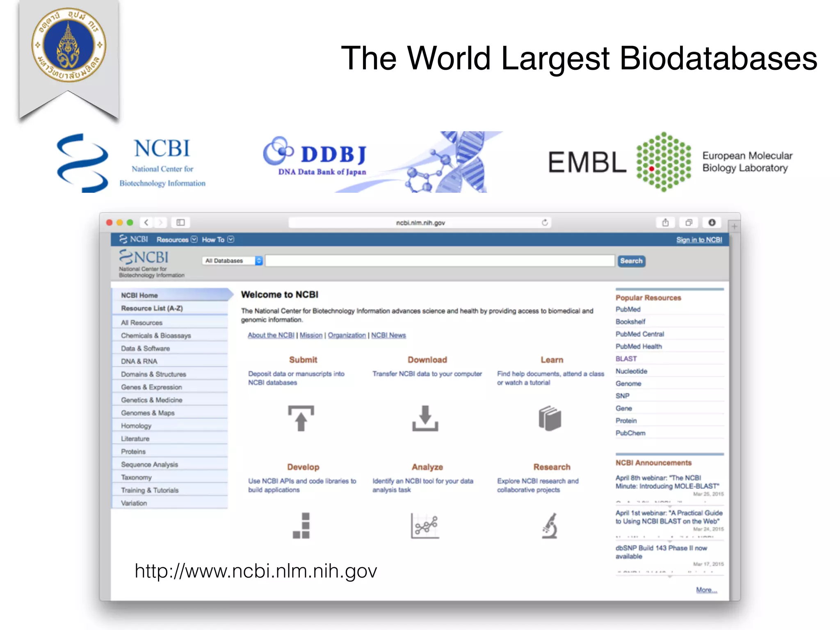Open Genome in Popular Resources
This screenshot has height=630, width=840.
(x=628, y=383)
